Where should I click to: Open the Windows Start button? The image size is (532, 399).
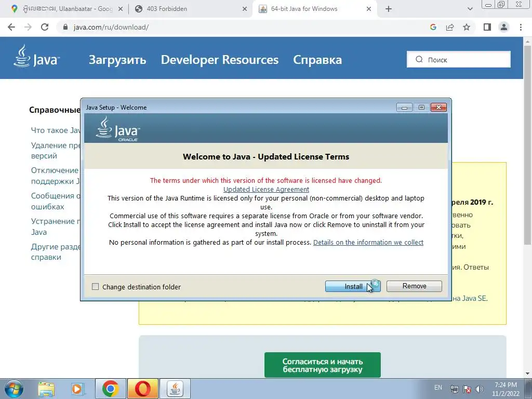pos(14,389)
